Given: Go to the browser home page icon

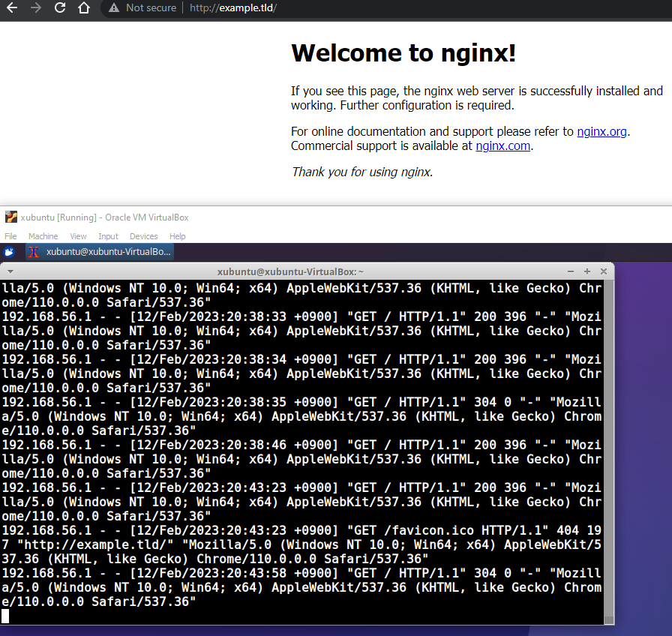Looking at the screenshot, I should pyautogui.click(x=84, y=7).
